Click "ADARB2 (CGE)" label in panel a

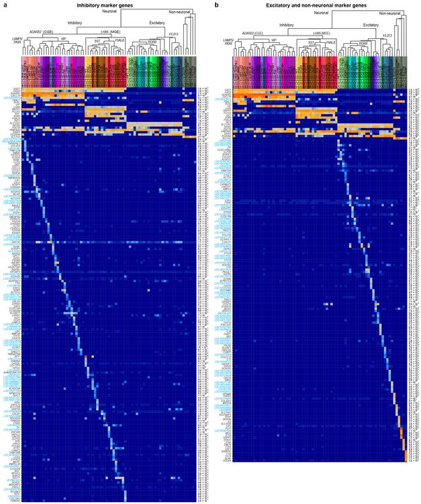coord(41,32)
